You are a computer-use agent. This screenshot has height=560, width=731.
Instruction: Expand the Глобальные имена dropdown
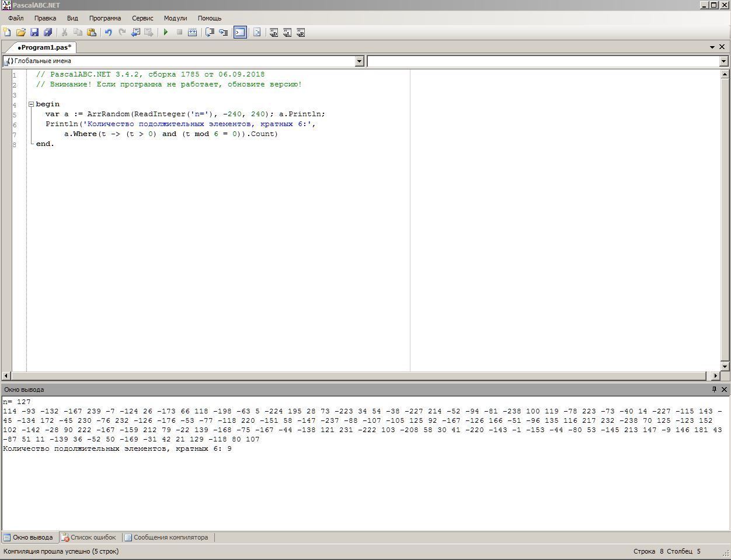click(359, 61)
